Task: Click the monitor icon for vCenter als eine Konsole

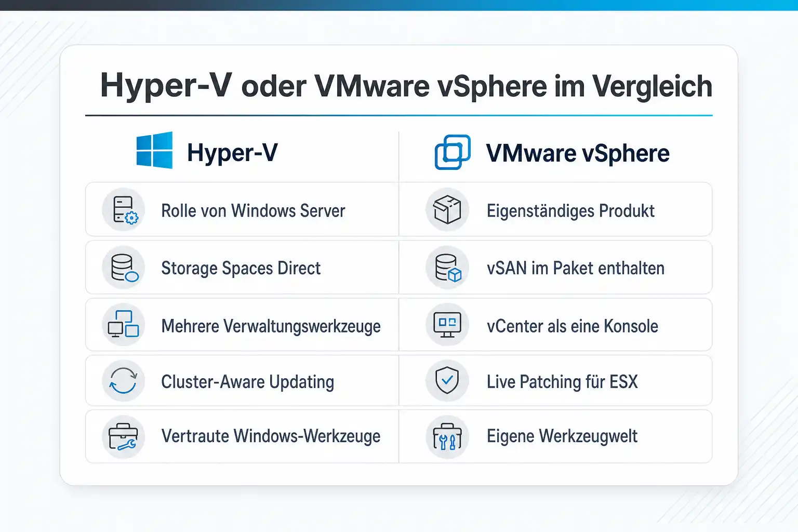Action: point(447,325)
